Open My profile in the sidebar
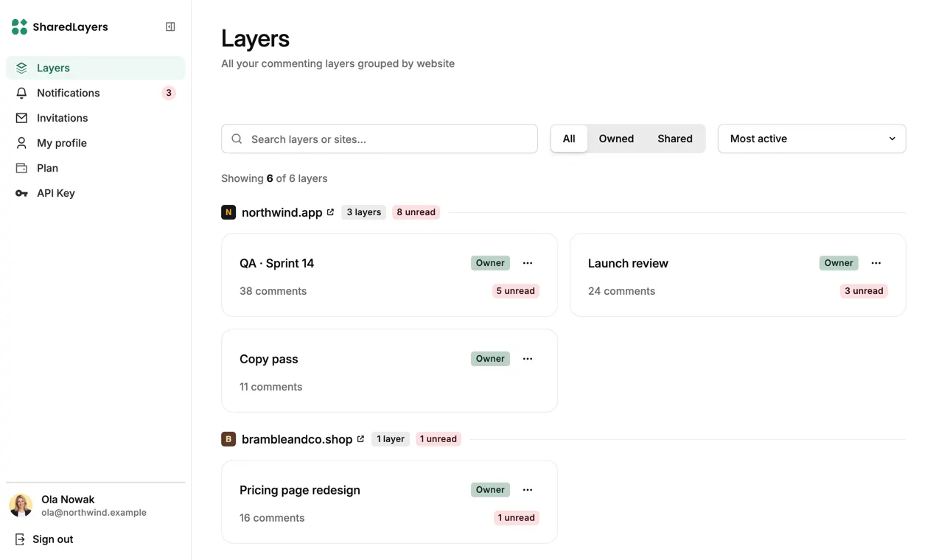This screenshot has width=936, height=560. tap(96, 143)
